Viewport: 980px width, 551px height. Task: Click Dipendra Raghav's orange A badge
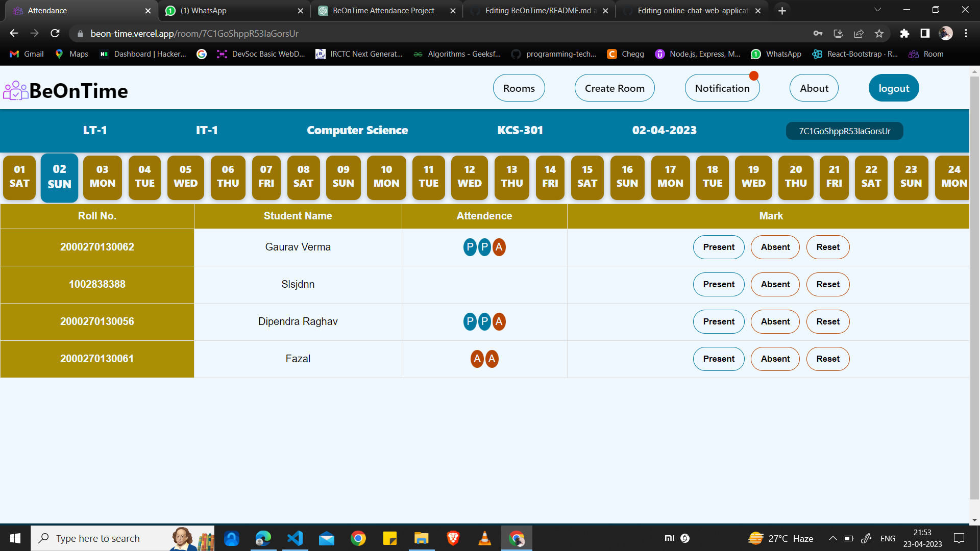(x=499, y=321)
